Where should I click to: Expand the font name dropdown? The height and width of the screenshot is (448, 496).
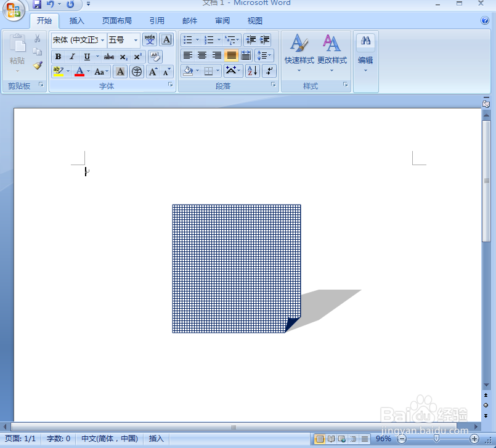pos(102,40)
